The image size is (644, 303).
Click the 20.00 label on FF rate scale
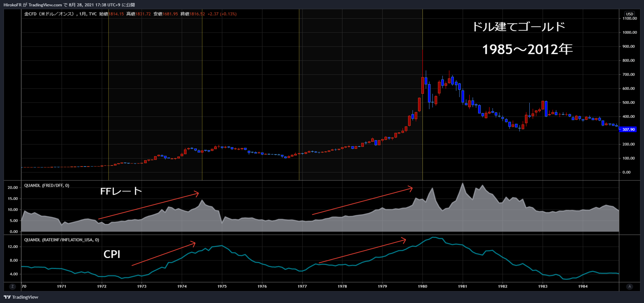click(13, 188)
